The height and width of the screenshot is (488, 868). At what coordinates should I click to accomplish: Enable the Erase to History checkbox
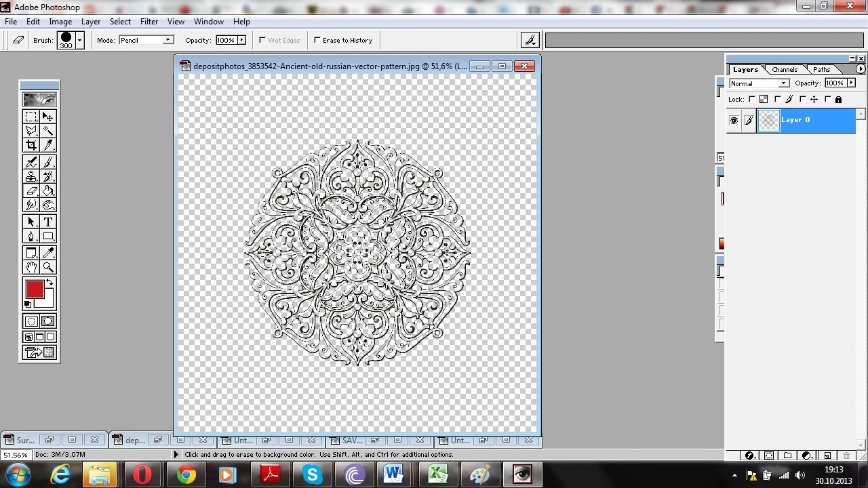(317, 41)
